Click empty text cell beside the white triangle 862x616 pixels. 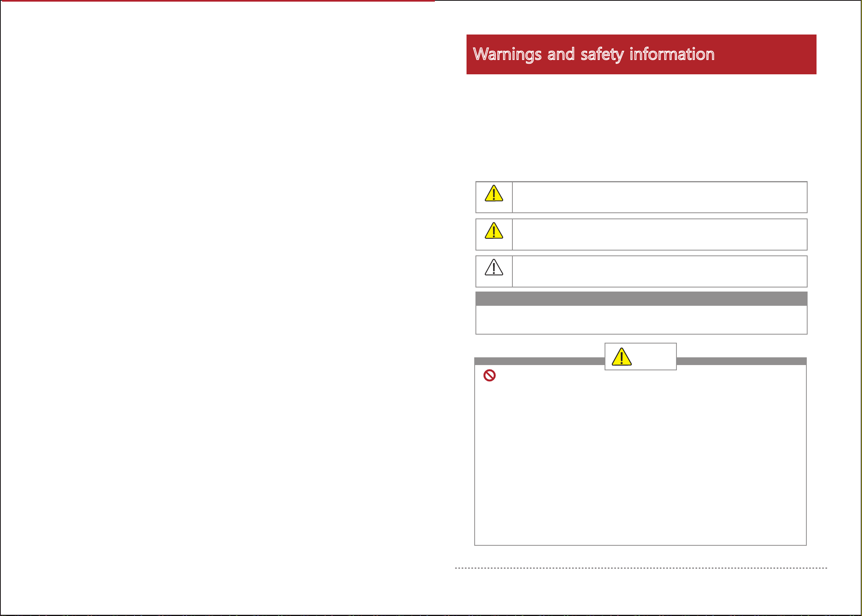(x=659, y=271)
